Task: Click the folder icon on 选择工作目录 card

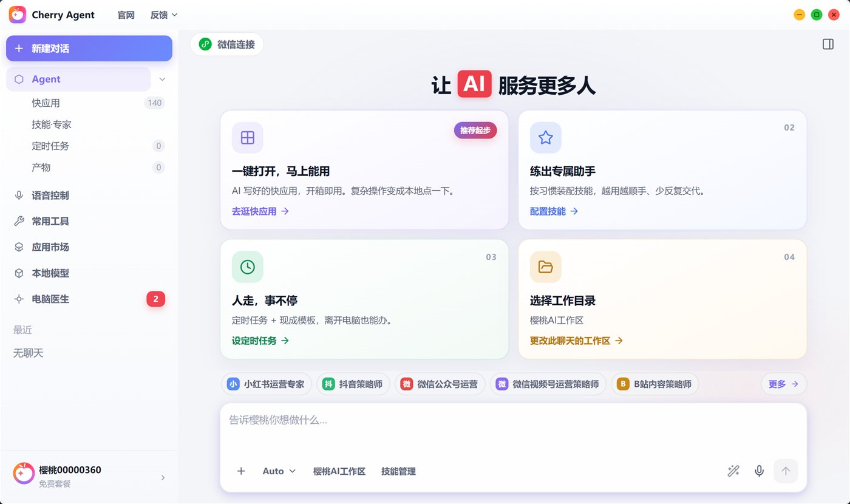Action: 546,267
